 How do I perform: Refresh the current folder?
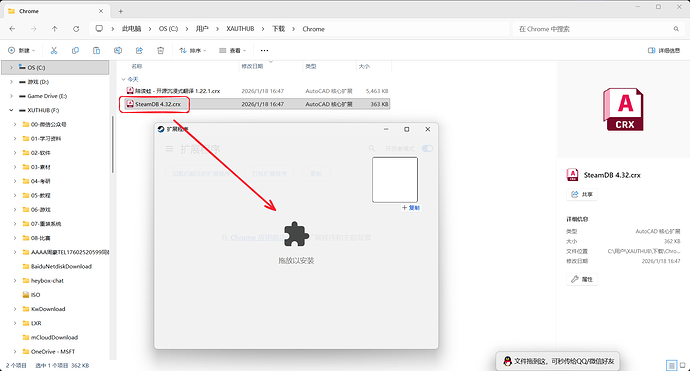point(76,29)
